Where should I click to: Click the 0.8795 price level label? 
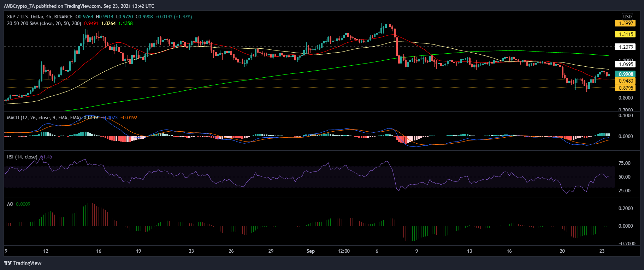[x=625, y=88]
